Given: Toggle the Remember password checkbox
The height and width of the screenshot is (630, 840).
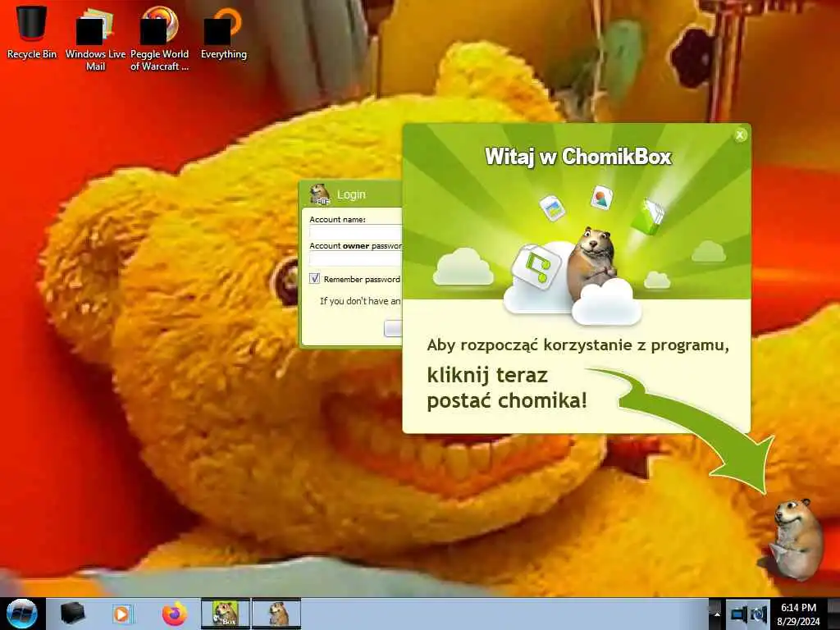Looking at the screenshot, I should [314, 279].
